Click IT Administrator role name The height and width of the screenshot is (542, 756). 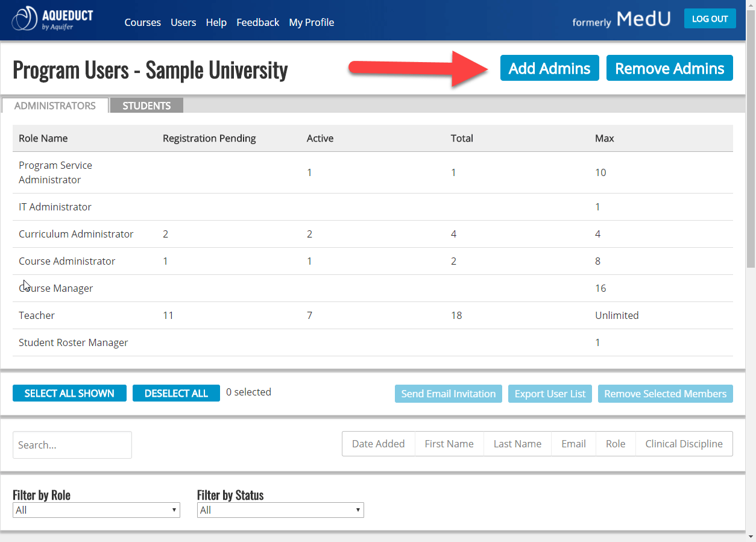tap(55, 207)
